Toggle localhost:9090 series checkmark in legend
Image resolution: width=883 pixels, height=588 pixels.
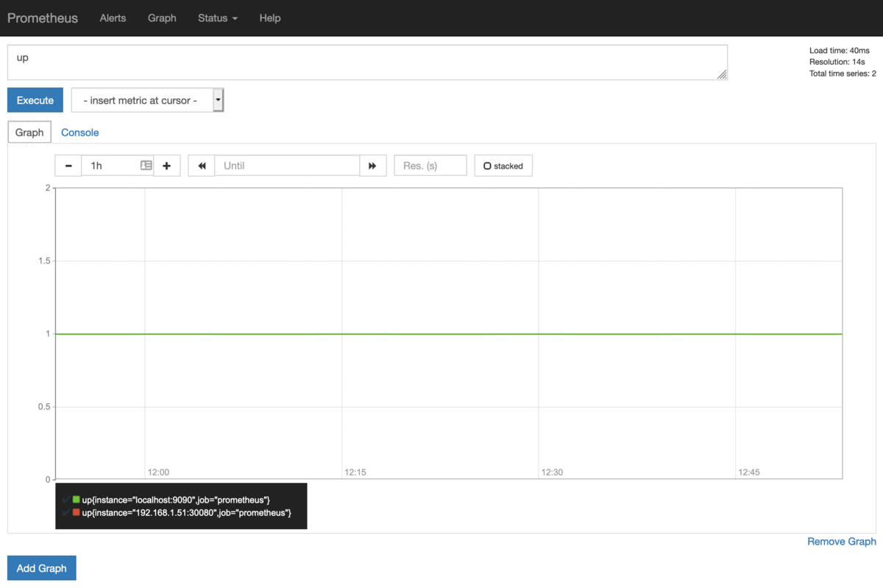pyautogui.click(x=66, y=500)
